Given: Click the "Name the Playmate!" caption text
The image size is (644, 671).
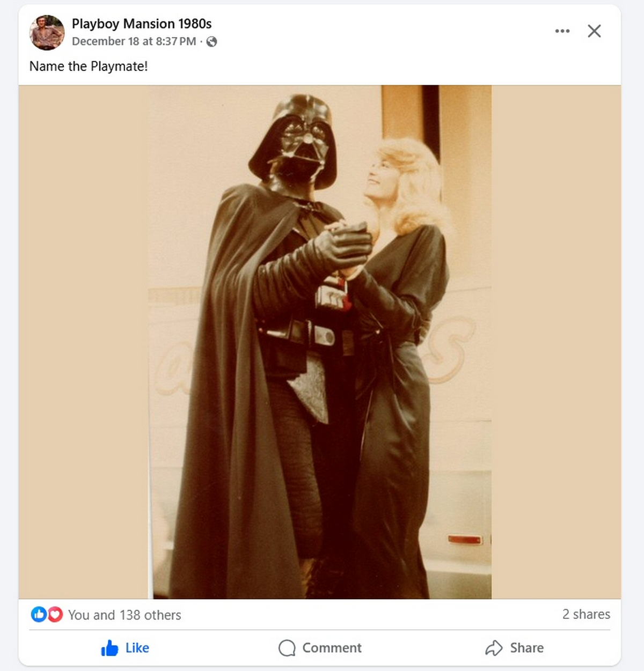Looking at the screenshot, I should click(x=89, y=67).
